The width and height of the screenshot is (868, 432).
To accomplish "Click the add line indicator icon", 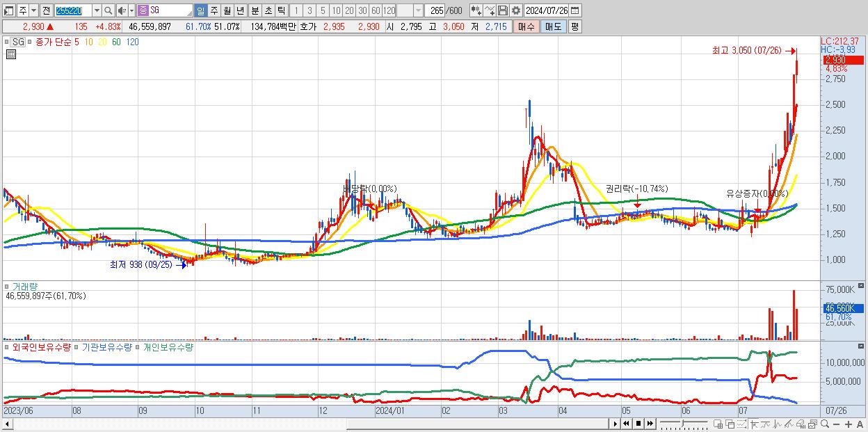I will coord(490,10).
